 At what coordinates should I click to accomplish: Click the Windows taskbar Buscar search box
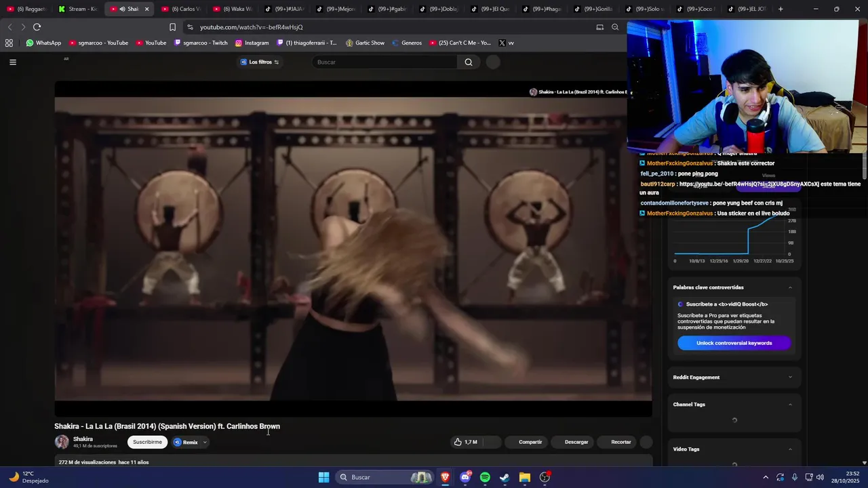click(x=385, y=477)
